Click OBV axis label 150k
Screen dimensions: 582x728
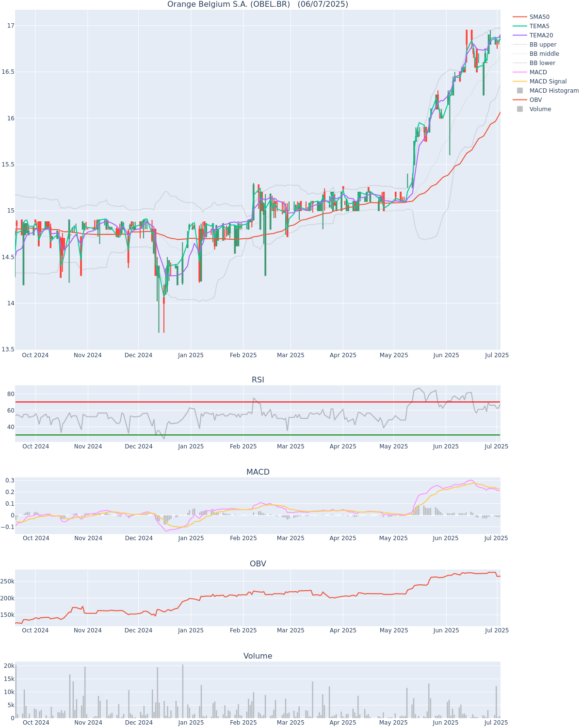tap(7, 615)
